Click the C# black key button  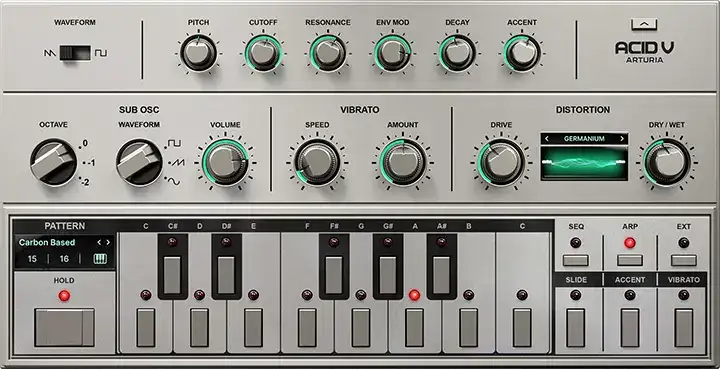coord(173,275)
